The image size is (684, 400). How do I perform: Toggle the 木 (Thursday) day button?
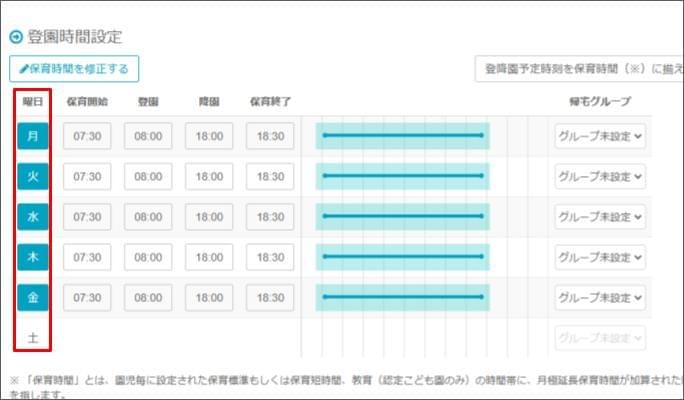tap(32, 257)
